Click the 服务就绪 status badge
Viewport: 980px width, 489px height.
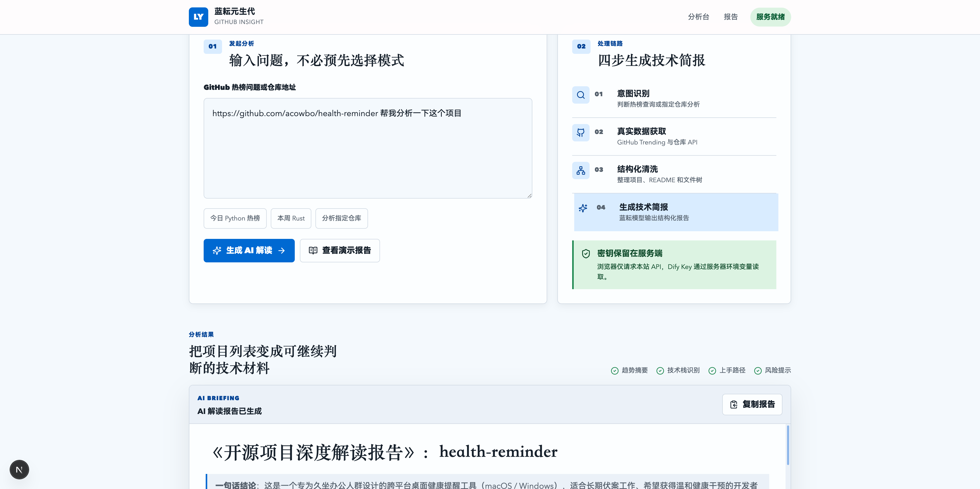pyautogui.click(x=770, y=17)
